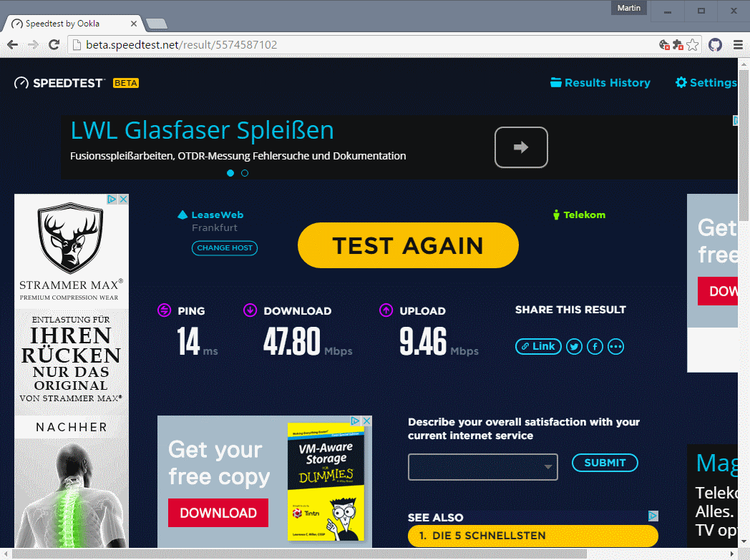Close the Speedtest by Ookla tab
The height and width of the screenshot is (560, 750).
tap(134, 24)
